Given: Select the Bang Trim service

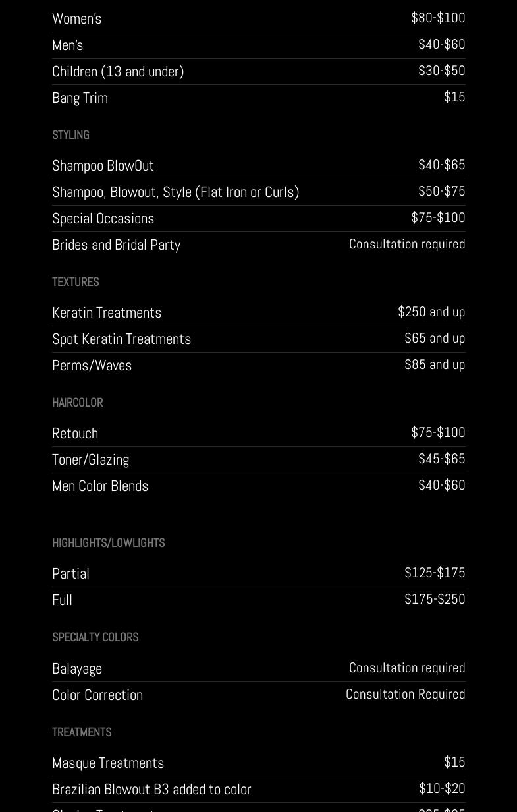Looking at the screenshot, I should [x=80, y=98].
